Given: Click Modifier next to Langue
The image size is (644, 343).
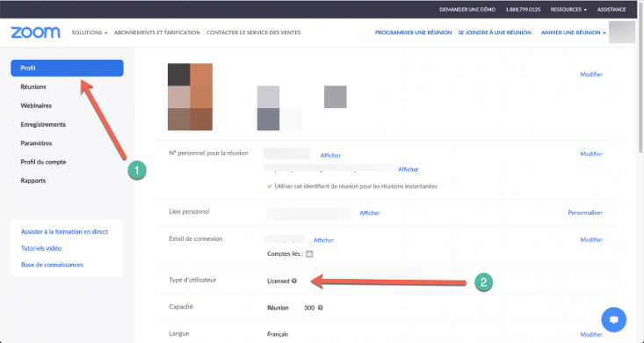Looking at the screenshot, I should (x=591, y=334).
